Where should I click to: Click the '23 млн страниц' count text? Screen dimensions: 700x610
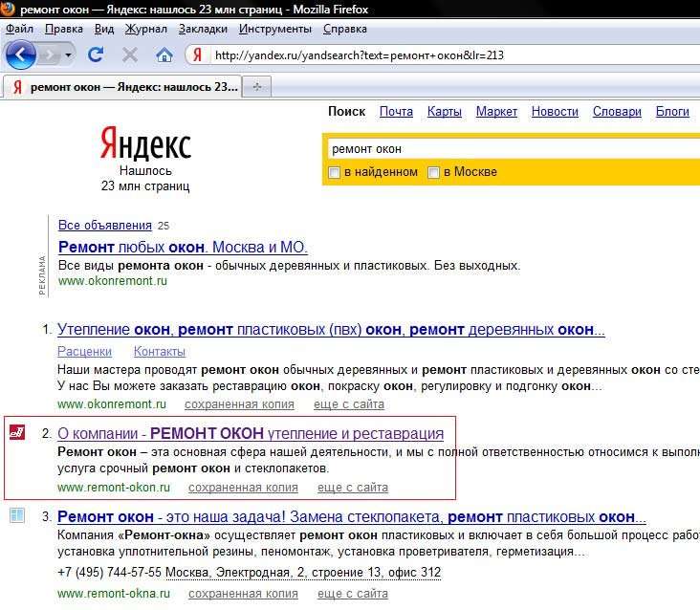(145, 185)
